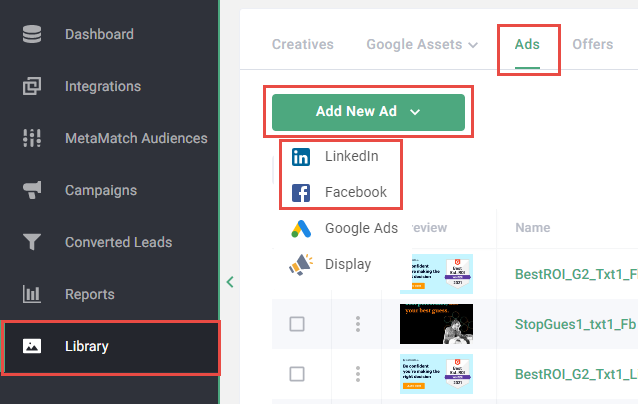Expand the Google Assets dropdown tab
The width and height of the screenshot is (638, 404).
pyautogui.click(x=421, y=45)
